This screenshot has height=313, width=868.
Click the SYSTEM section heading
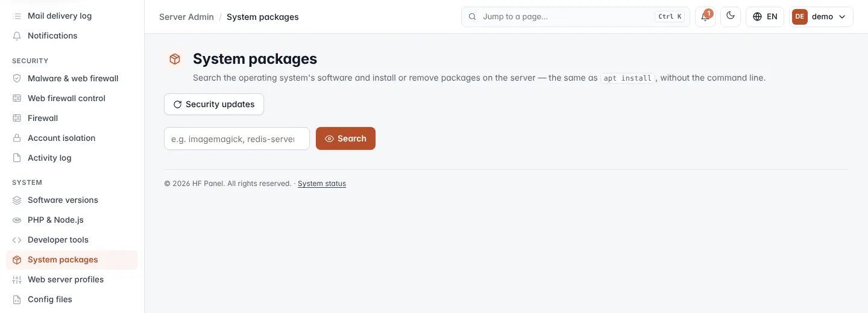coord(27,182)
